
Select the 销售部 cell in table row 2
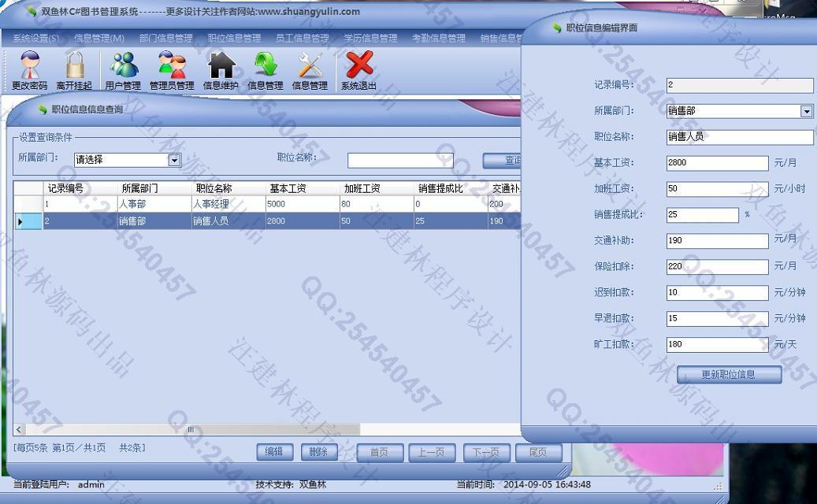point(154,220)
